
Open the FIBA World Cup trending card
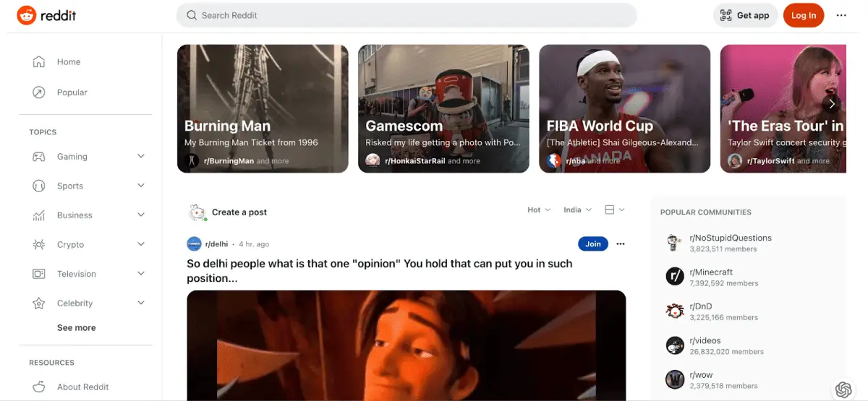tap(625, 109)
